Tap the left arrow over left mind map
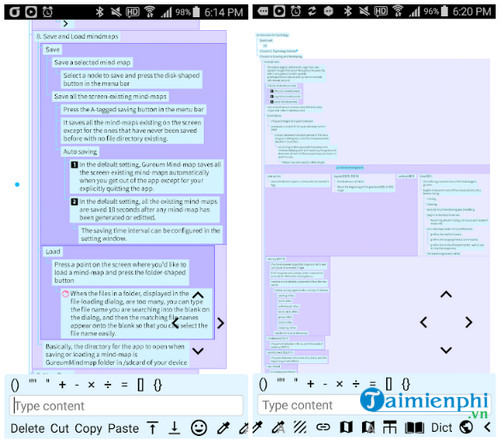Image resolution: width=500 pixels, height=443 pixels. (x=175, y=323)
